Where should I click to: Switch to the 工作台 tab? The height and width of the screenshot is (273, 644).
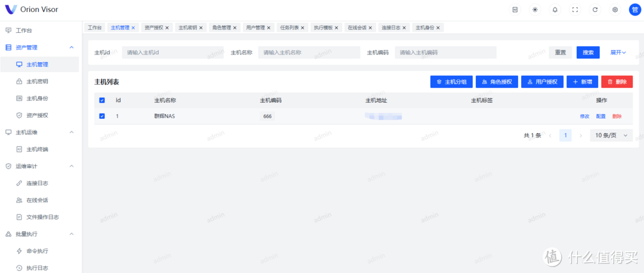tap(94, 27)
